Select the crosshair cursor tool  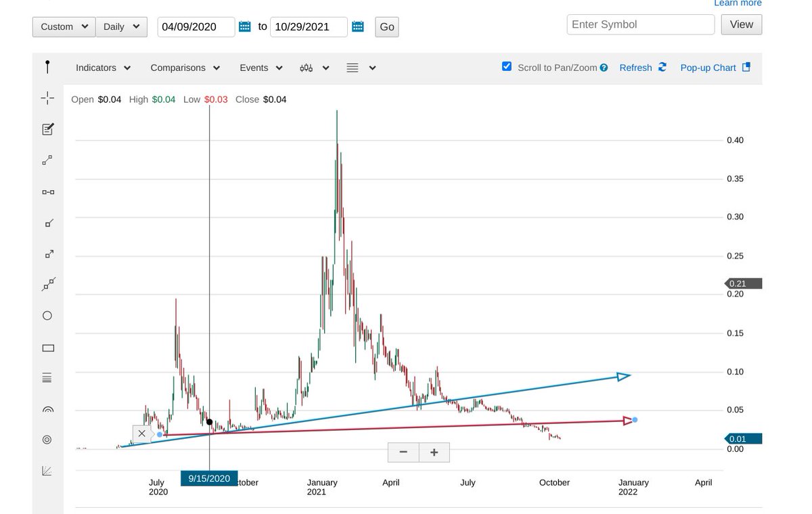click(47, 98)
